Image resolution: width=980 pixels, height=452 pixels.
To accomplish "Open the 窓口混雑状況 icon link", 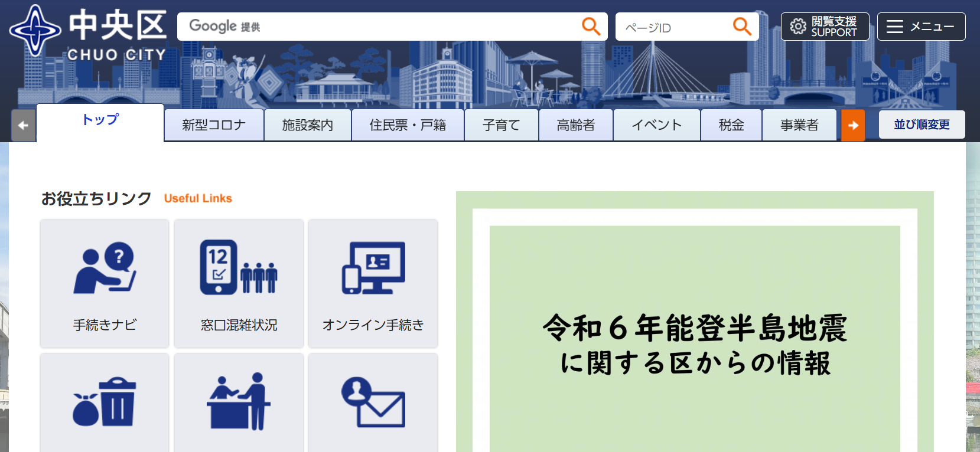I will (239, 284).
